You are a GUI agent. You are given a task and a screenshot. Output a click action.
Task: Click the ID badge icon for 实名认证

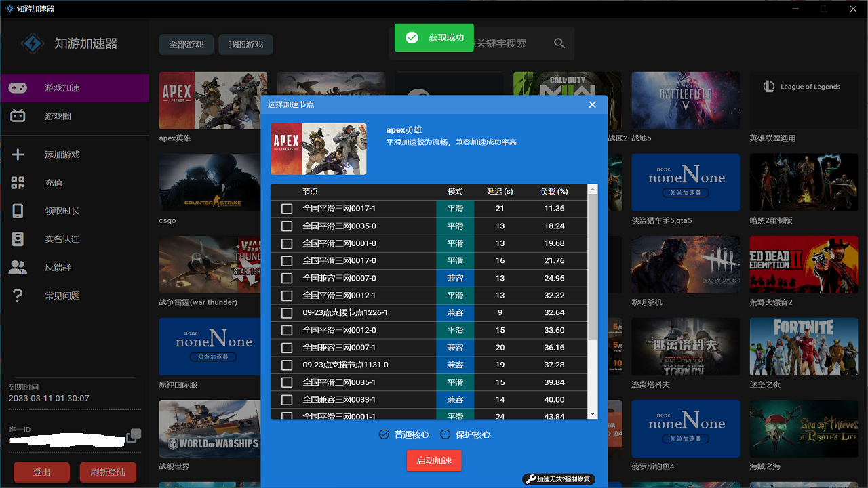click(18, 239)
